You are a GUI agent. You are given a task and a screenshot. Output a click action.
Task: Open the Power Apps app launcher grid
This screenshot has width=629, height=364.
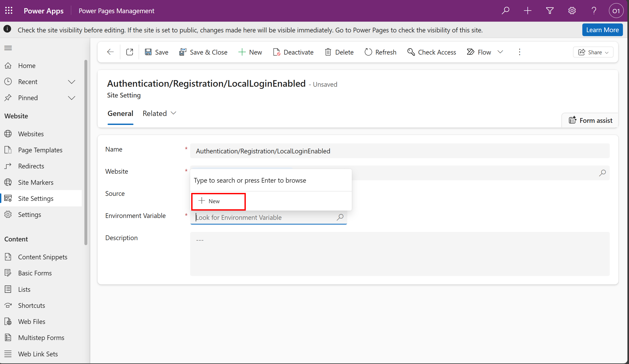9,11
